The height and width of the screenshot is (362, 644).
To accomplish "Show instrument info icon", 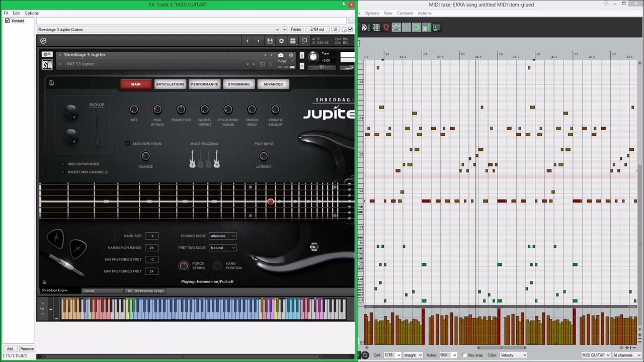I will coord(291,55).
